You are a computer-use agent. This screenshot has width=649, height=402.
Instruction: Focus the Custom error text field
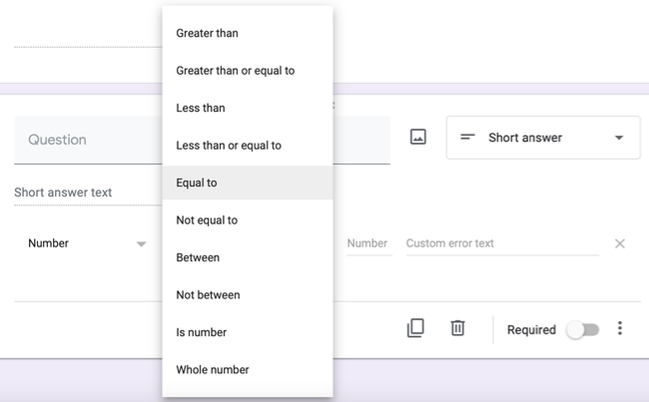[501, 243]
